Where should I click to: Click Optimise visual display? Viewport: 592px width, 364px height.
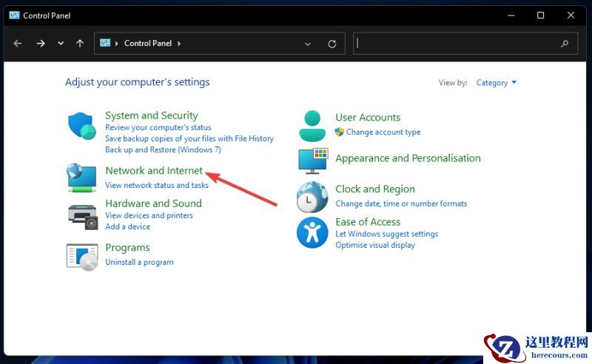coord(375,245)
